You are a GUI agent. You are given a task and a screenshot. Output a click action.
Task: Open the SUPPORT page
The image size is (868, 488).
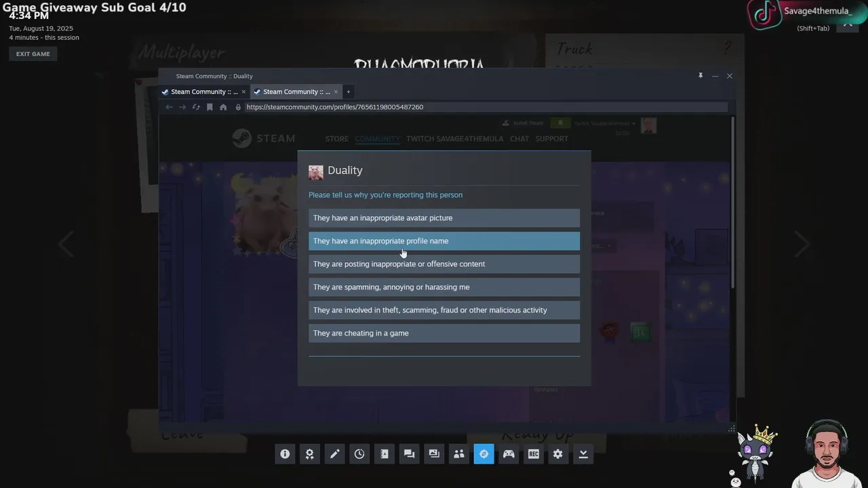pos(552,138)
